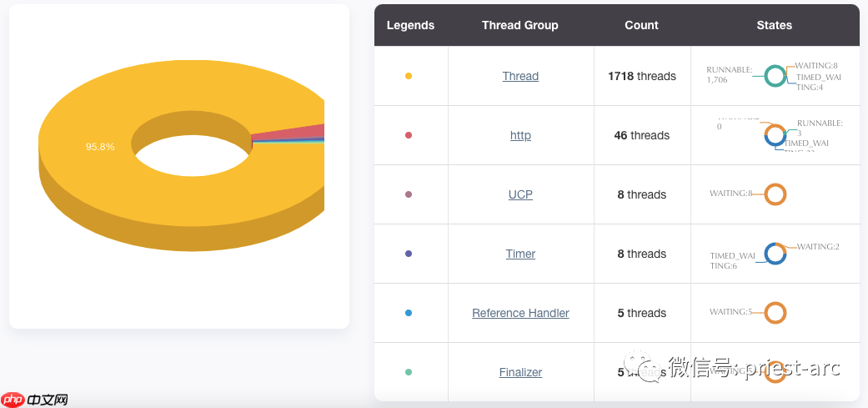Open the Timer thread group link
The height and width of the screenshot is (408, 868).
pyautogui.click(x=520, y=254)
